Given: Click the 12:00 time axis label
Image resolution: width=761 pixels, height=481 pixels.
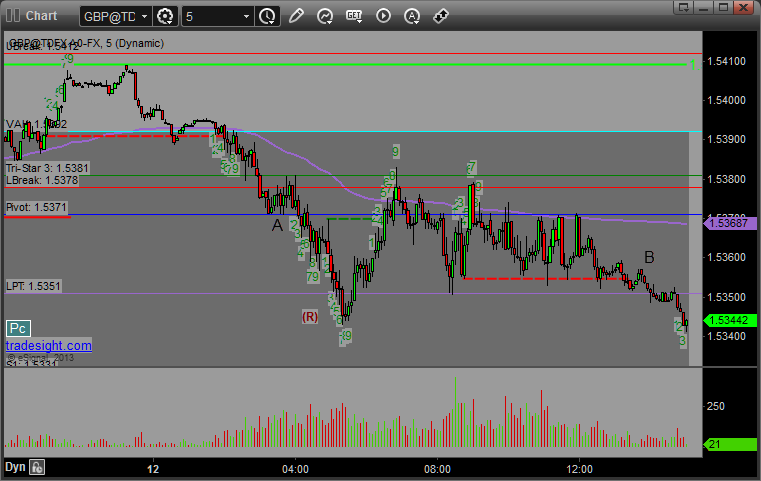Looking at the screenshot, I should point(579,469).
